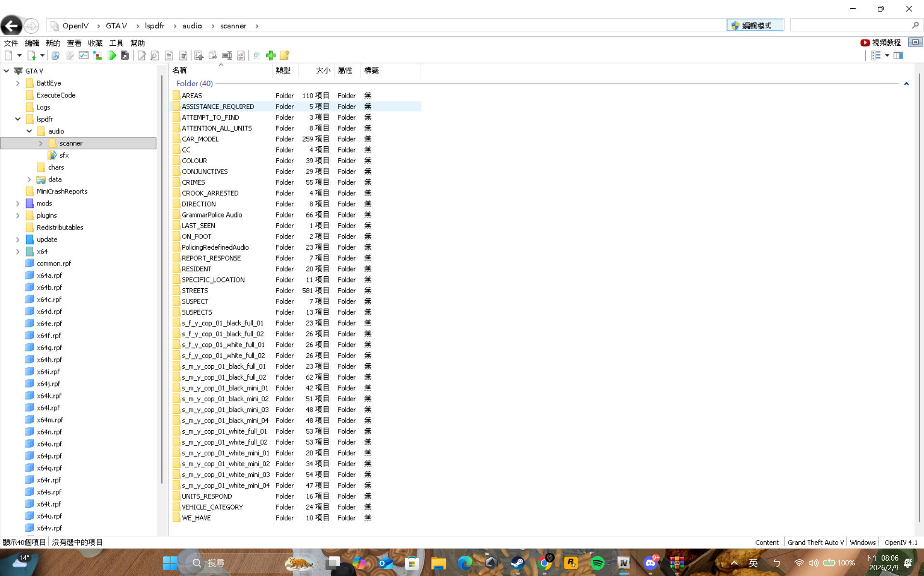This screenshot has height=576, width=924.
Task: Click the text document toolbar icon
Action: 169,55
